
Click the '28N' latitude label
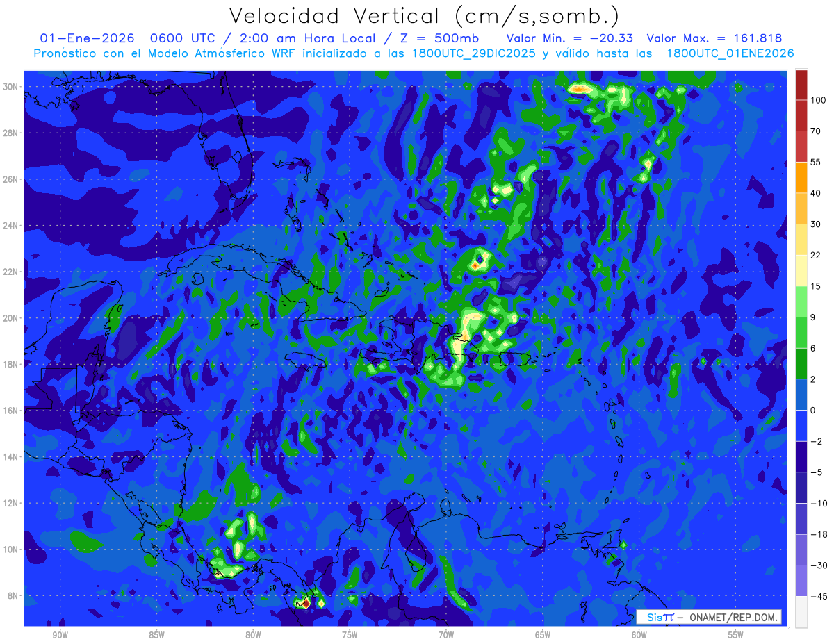click(12, 133)
